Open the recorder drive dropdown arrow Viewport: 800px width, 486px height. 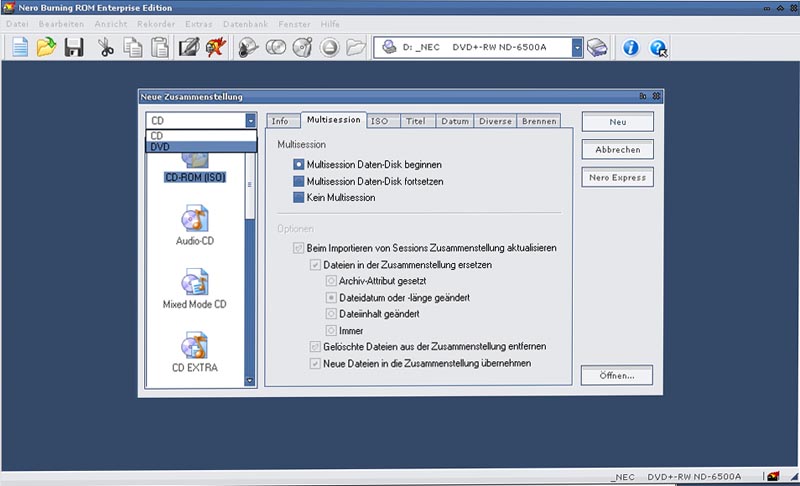(577, 47)
